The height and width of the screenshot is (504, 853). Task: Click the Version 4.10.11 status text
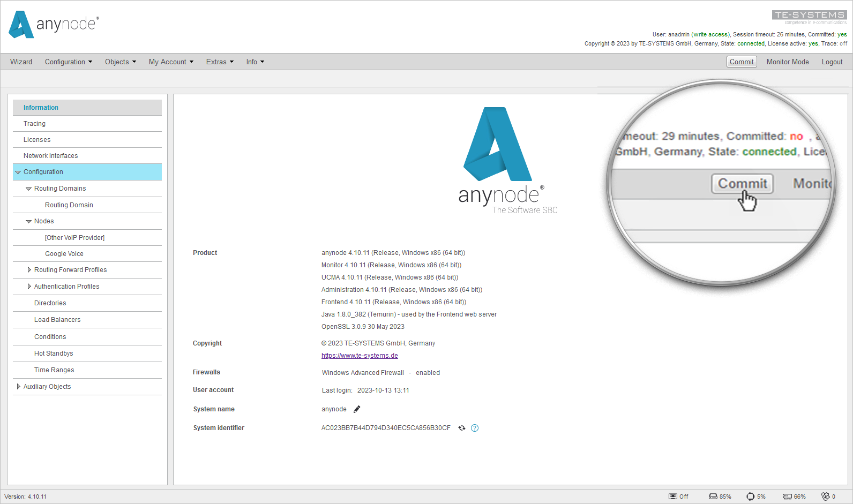[x=26, y=497]
